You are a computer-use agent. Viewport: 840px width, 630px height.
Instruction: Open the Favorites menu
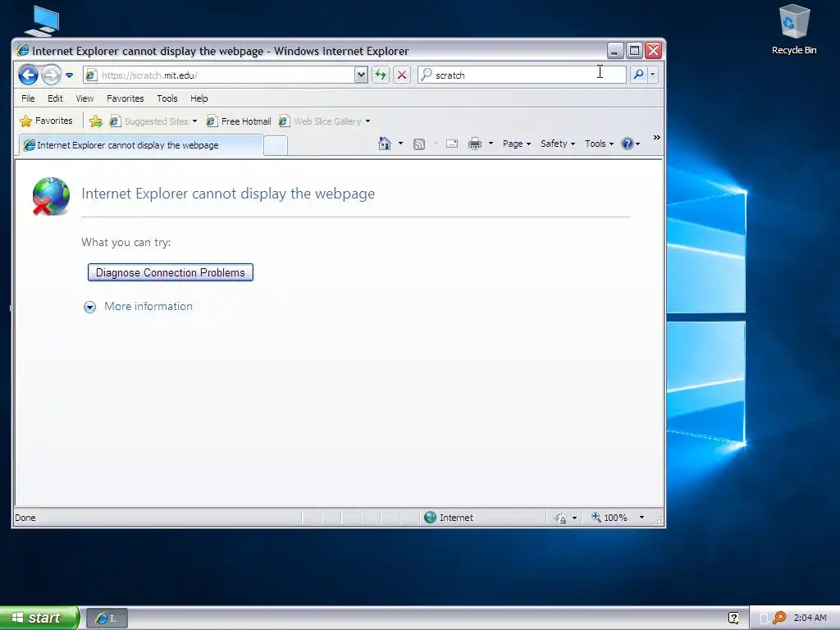coord(126,98)
